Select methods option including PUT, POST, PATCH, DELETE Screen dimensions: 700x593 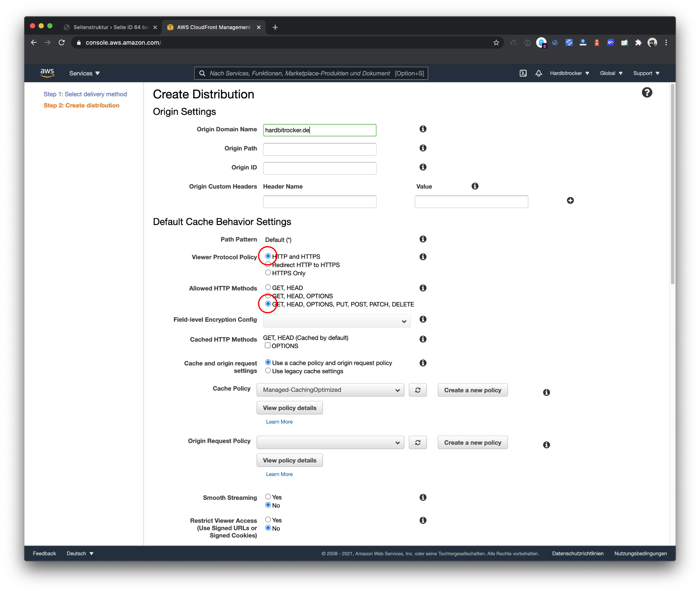[268, 304]
